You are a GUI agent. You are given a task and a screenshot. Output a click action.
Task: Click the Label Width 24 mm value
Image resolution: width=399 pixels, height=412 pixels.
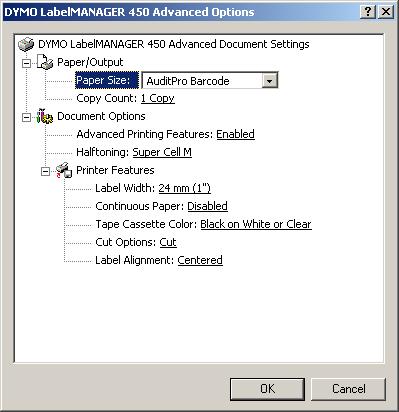point(184,188)
